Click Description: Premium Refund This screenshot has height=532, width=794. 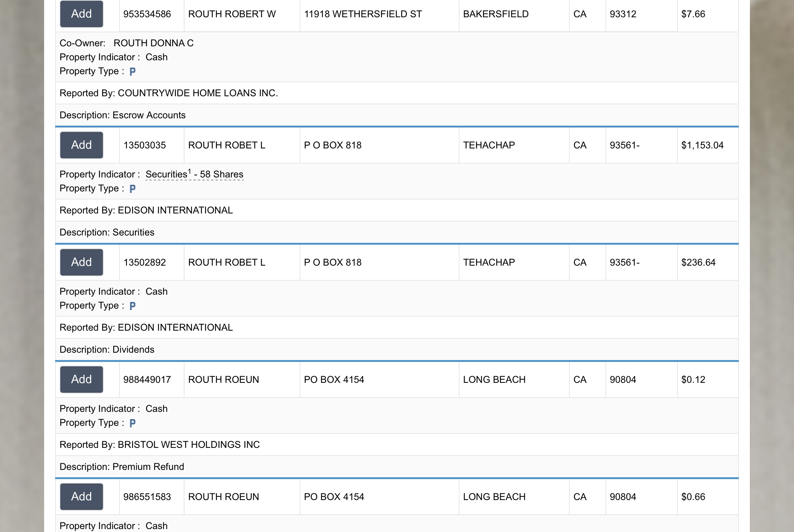tap(122, 467)
